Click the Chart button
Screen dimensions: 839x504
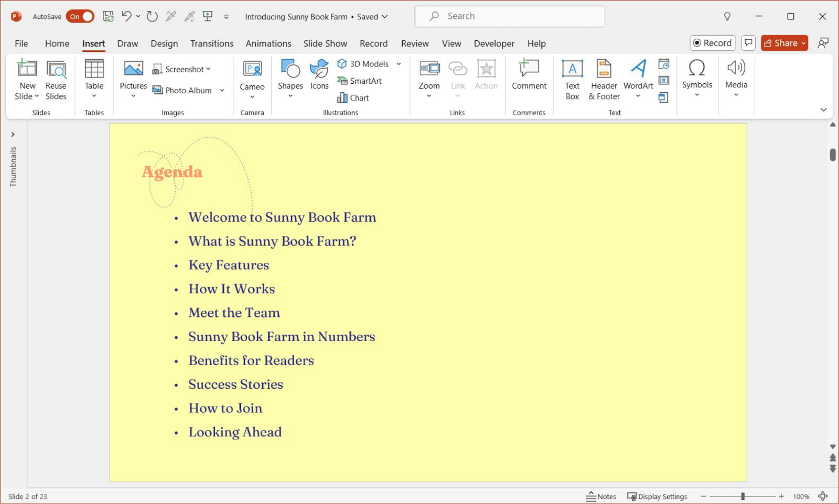[x=353, y=98]
